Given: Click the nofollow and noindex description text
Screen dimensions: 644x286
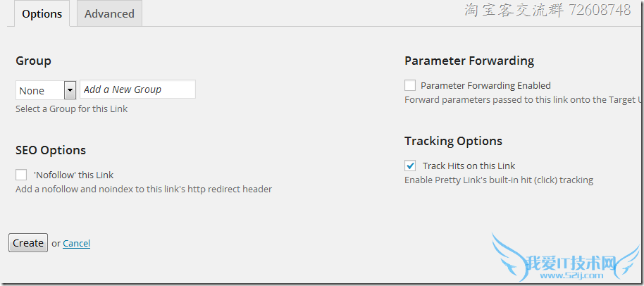Looking at the screenshot, I should [144, 189].
